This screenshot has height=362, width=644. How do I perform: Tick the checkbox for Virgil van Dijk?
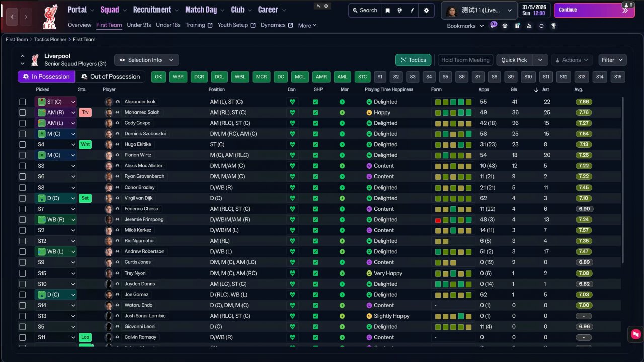[22, 198]
